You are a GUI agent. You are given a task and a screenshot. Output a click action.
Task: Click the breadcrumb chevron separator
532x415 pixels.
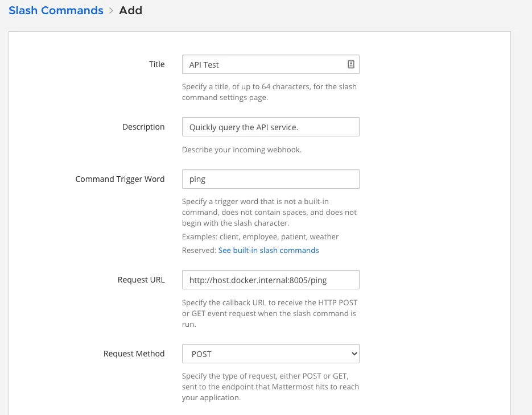(111, 10)
